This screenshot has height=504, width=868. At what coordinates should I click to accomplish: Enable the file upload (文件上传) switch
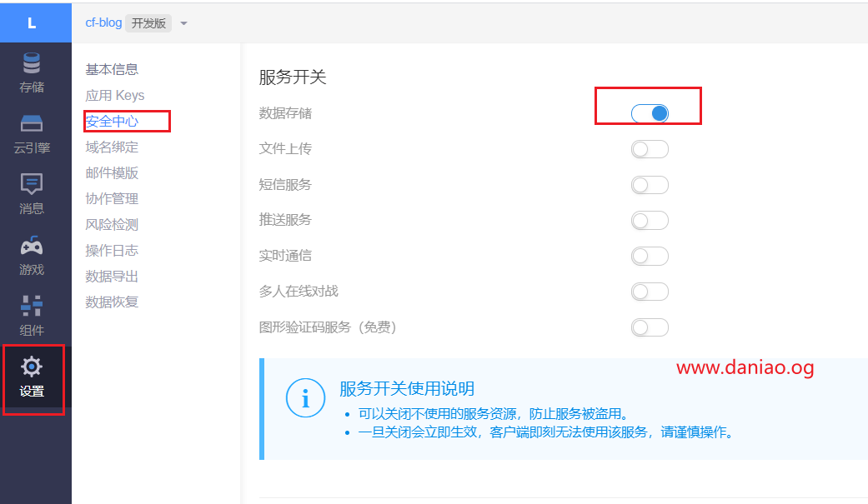(650, 149)
